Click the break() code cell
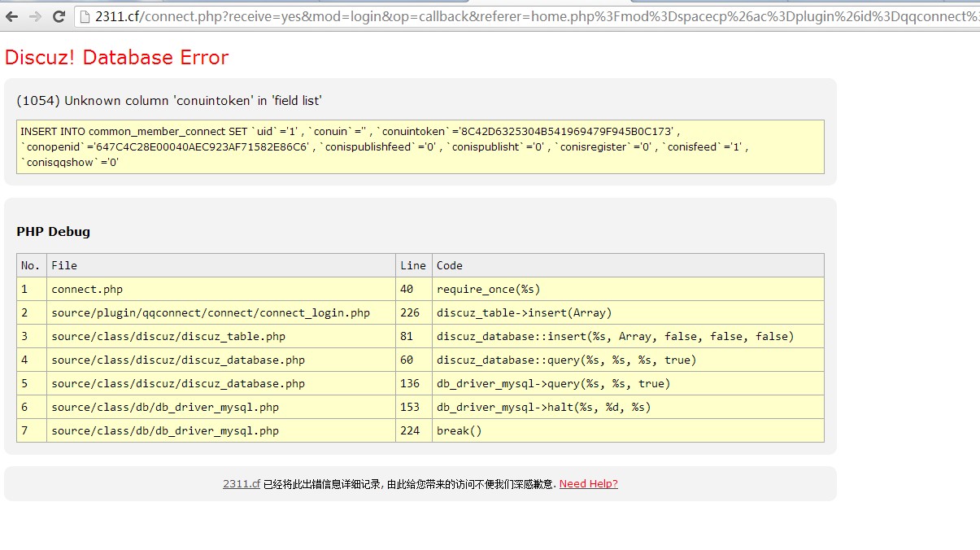Image resolution: width=980 pixels, height=550 pixels. (460, 430)
